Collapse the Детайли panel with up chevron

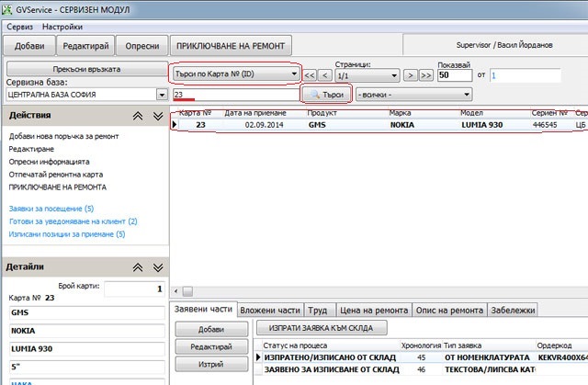point(138,267)
